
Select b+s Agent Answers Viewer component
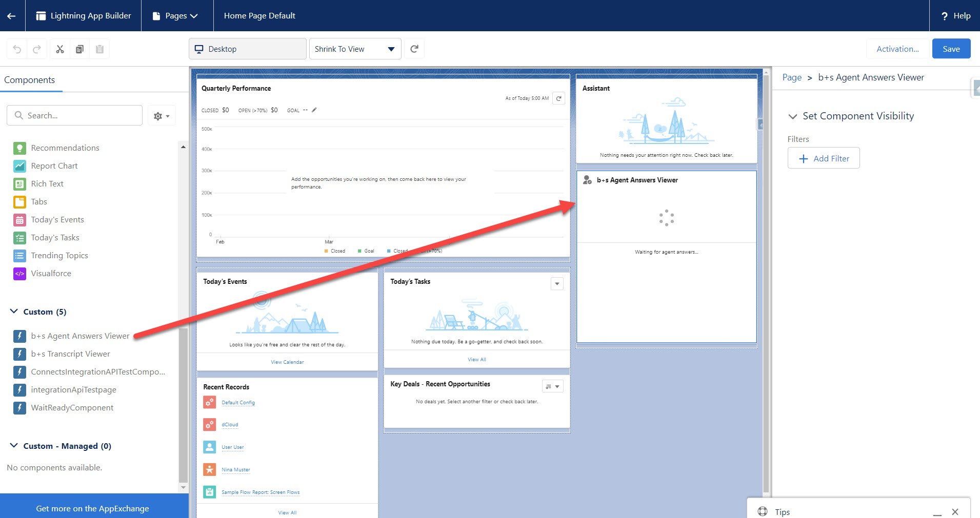click(80, 336)
